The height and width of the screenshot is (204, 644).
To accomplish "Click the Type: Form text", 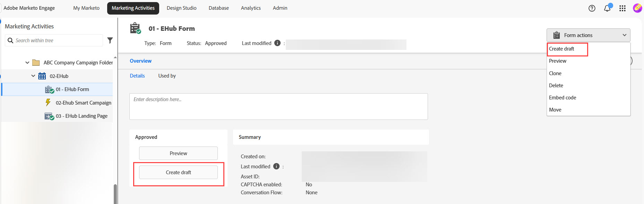I will pyautogui.click(x=158, y=43).
